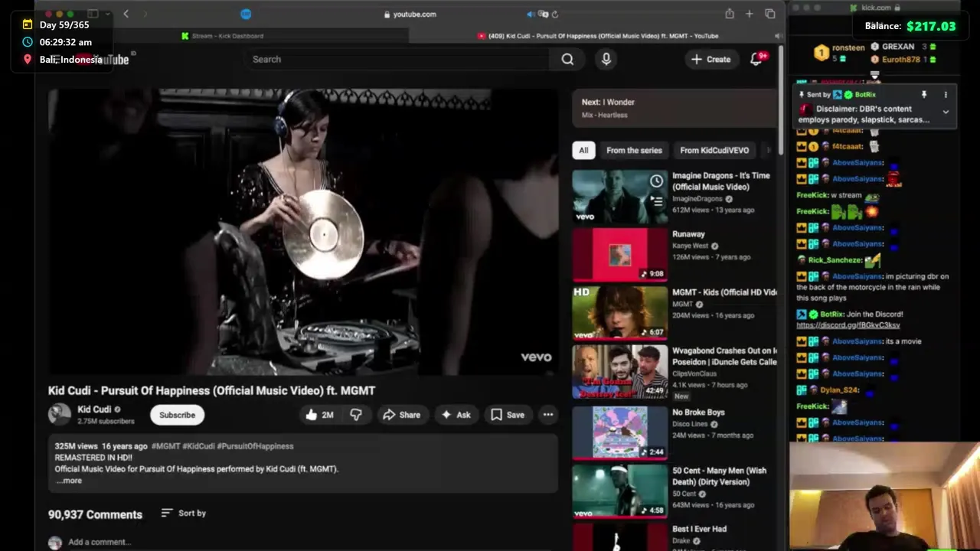
Task: Add Imagine Dragons video to Watch later
Action: coord(656,181)
